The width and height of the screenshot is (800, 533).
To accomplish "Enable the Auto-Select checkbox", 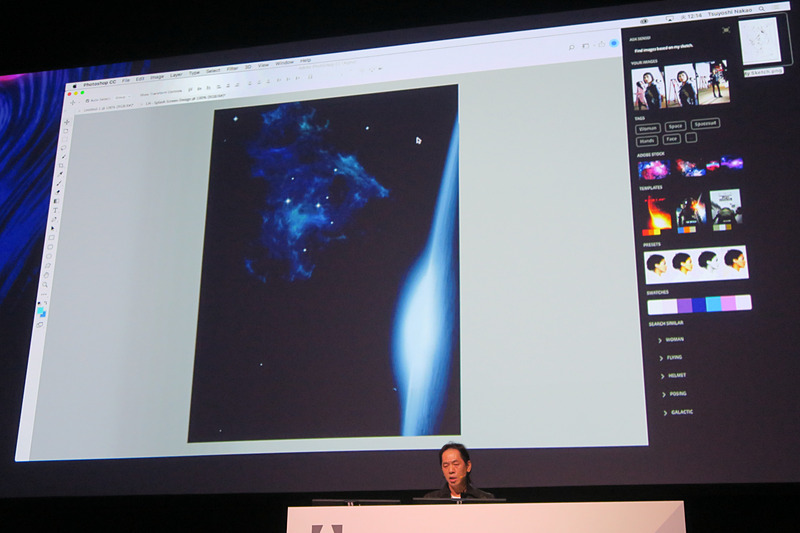I will [x=87, y=100].
